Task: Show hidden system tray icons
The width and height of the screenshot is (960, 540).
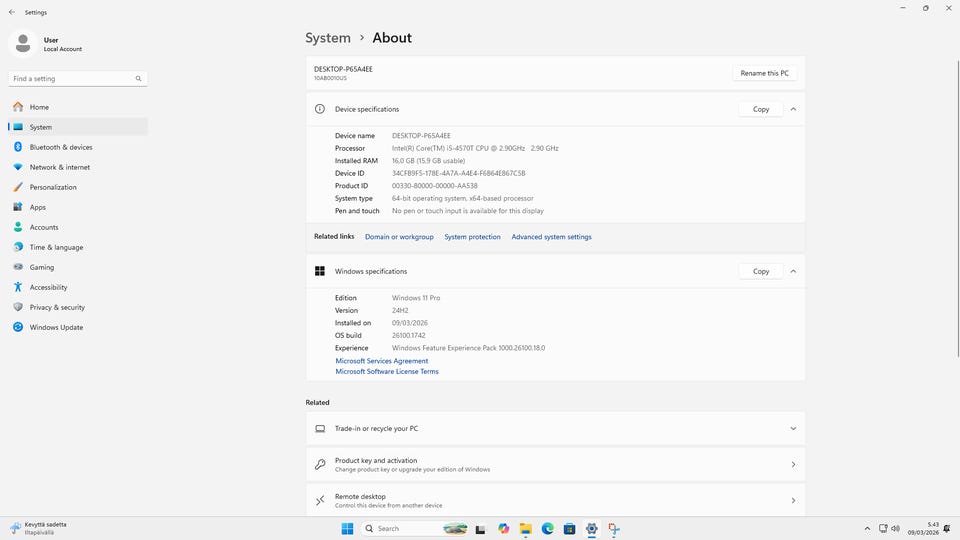Action: click(867, 528)
